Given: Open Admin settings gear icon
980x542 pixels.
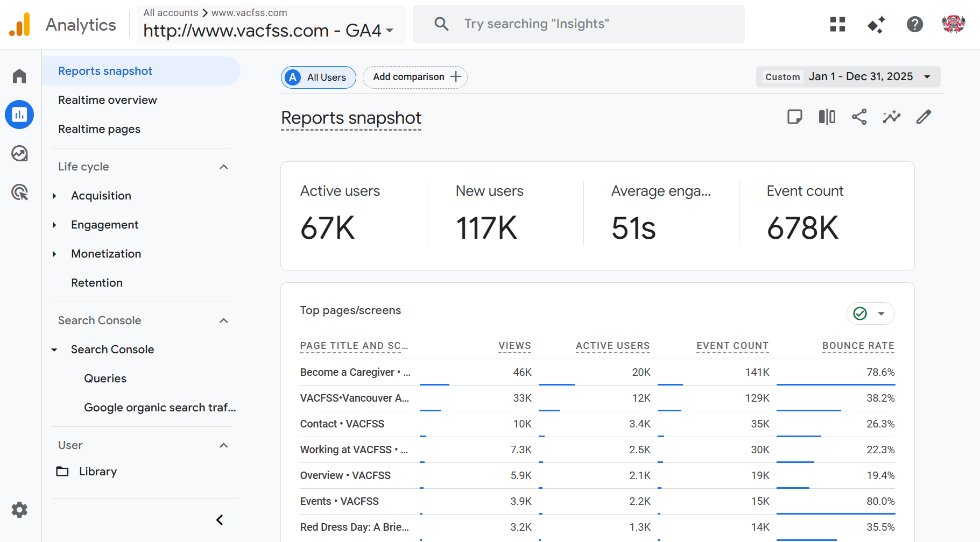Looking at the screenshot, I should pyautogui.click(x=19, y=510).
